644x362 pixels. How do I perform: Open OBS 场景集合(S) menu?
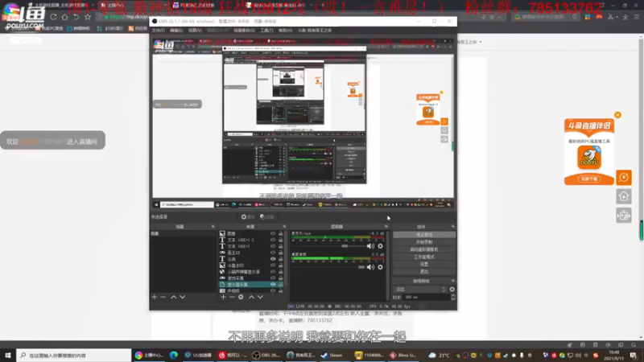244,31
